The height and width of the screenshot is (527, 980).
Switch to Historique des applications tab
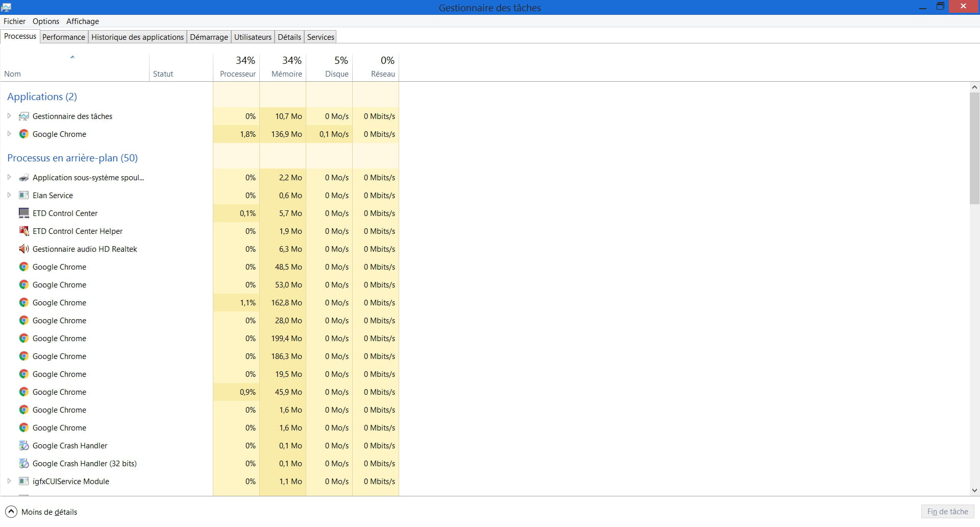pyautogui.click(x=137, y=37)
